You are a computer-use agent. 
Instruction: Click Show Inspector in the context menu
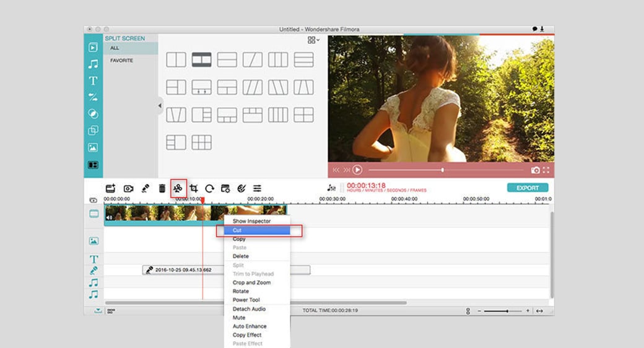pyautogui.click(x=251, y=221)
